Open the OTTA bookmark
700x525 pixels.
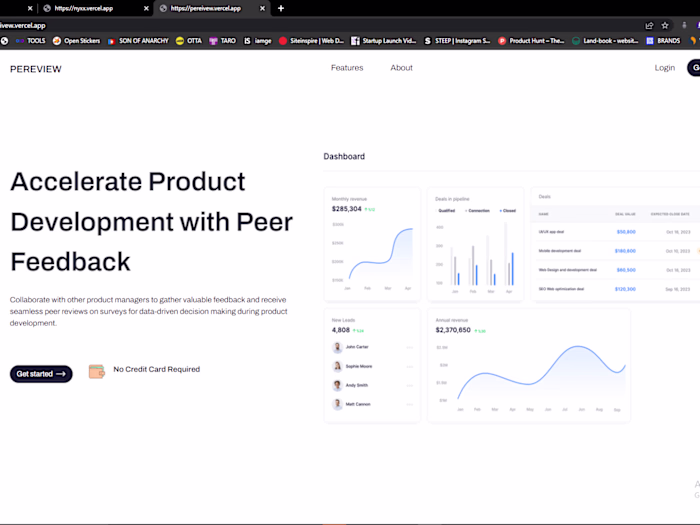[x=189, y=41]
